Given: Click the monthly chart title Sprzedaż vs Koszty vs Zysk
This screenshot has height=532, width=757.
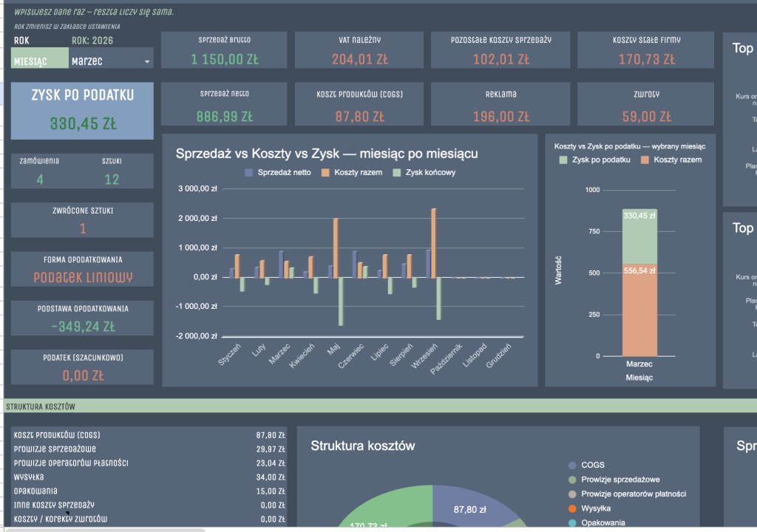Looking at the screenshot, I should coord(326,154).
